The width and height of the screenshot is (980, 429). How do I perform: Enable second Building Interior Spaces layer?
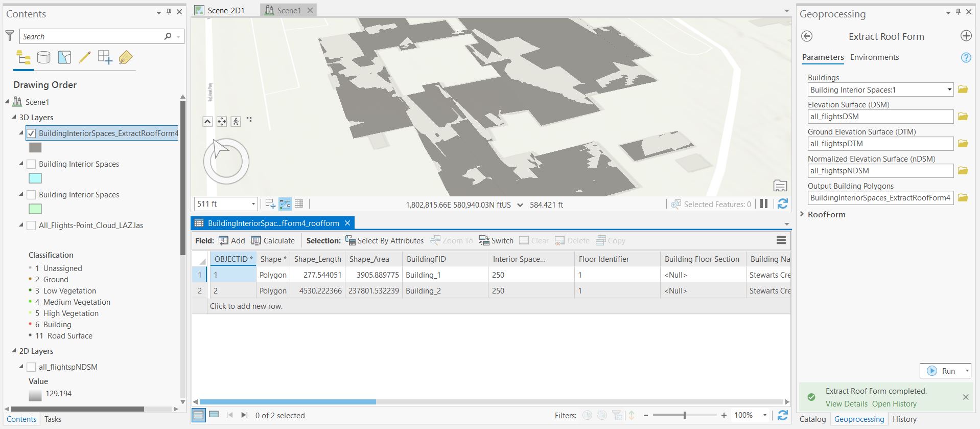pos(31,195)
